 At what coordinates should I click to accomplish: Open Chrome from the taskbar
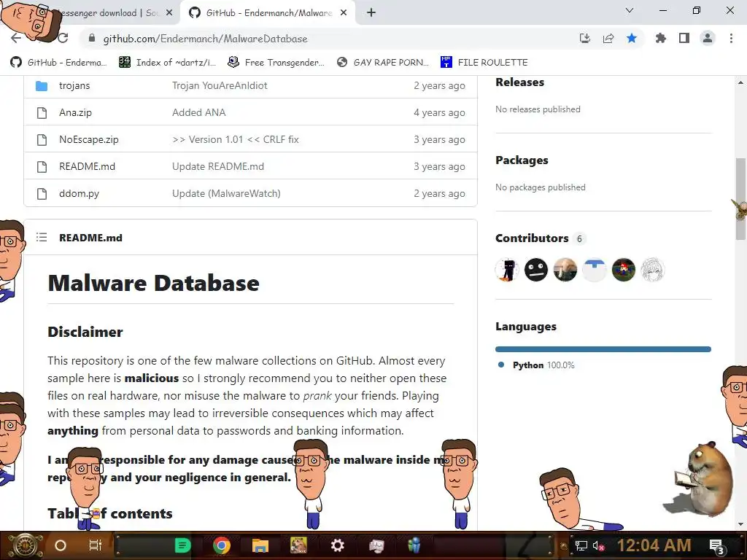coord(222,545)
